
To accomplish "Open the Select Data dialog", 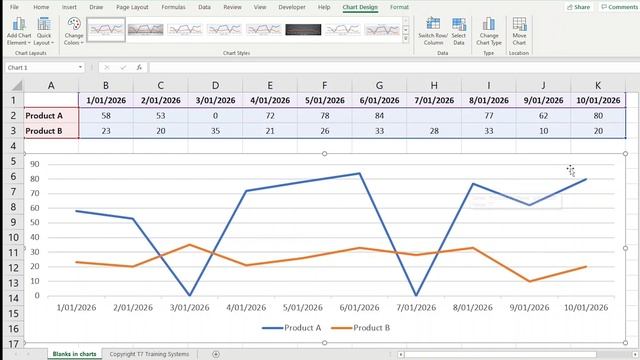I will point(459,31).
